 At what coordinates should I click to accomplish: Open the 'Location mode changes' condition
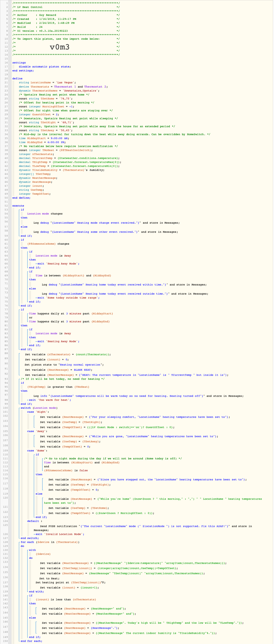[45, 214]
